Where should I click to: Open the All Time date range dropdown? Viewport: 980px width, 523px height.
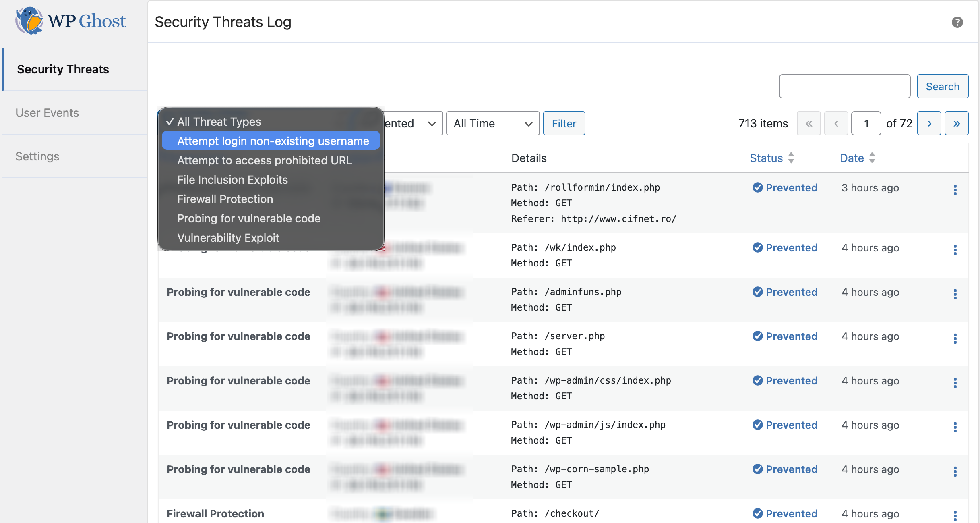[492, 123]
